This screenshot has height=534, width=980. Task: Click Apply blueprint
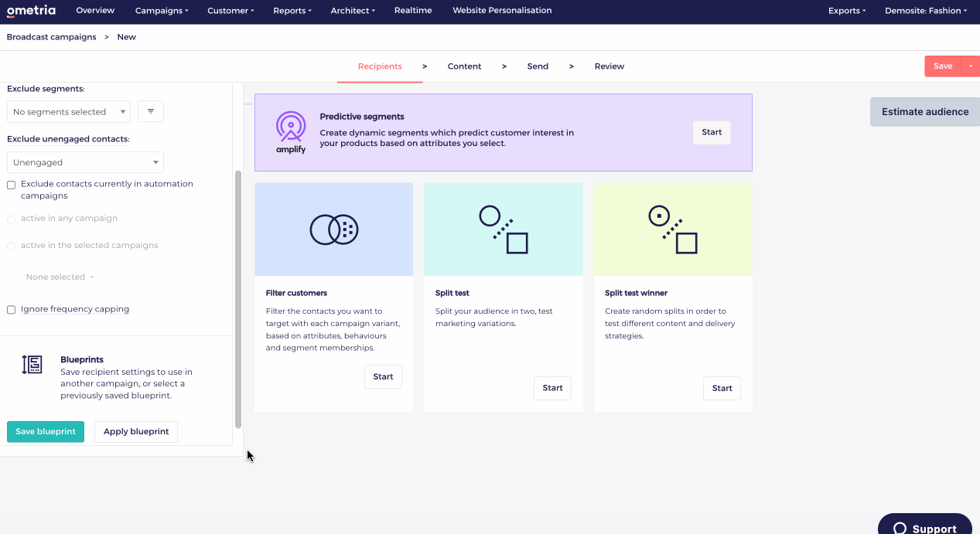tap(136, 432)
